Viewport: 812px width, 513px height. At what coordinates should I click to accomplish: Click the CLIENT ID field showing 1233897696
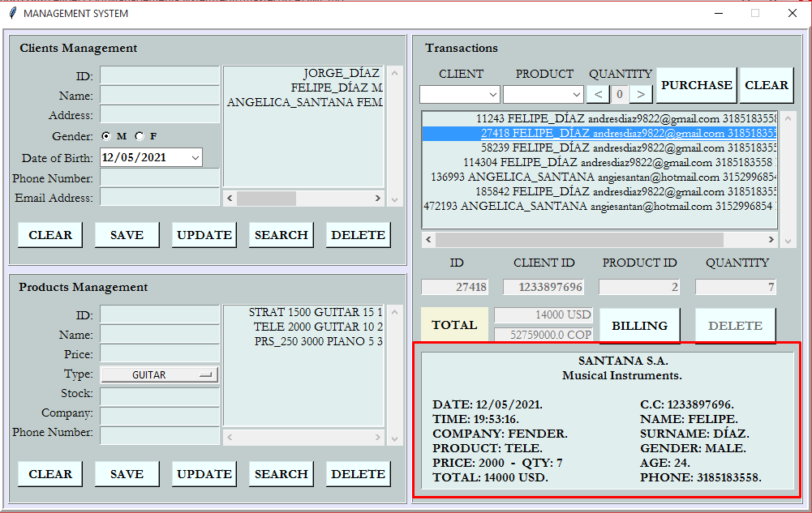[543, 287]
